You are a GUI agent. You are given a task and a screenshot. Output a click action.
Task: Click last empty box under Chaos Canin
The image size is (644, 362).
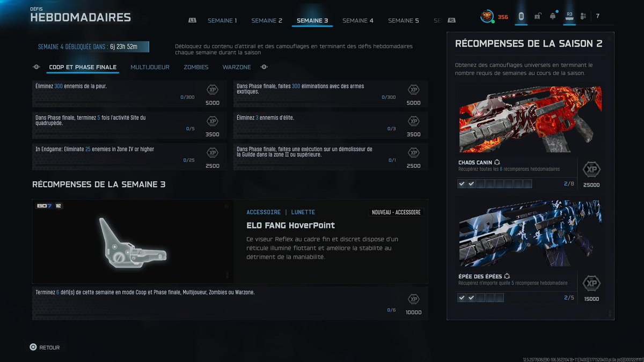[x=528, y=184]
